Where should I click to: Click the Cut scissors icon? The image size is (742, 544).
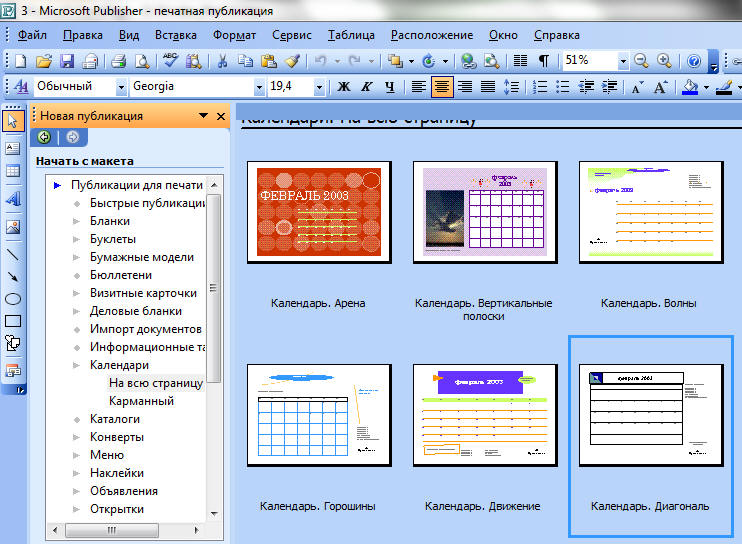tap(222, 61)
